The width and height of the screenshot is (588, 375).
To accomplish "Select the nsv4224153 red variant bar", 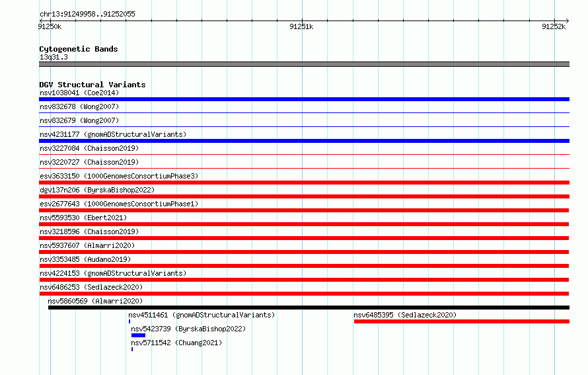I will [304, 280].
